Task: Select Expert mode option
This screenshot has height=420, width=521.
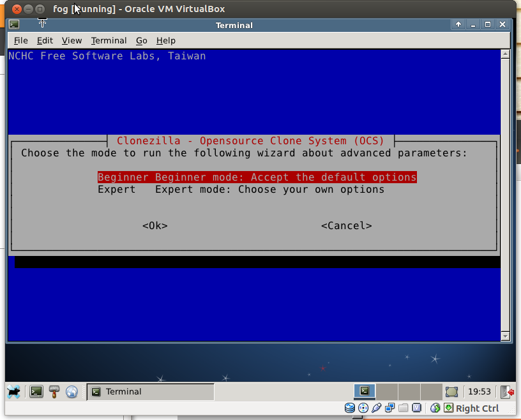Action: click(241, 190)
